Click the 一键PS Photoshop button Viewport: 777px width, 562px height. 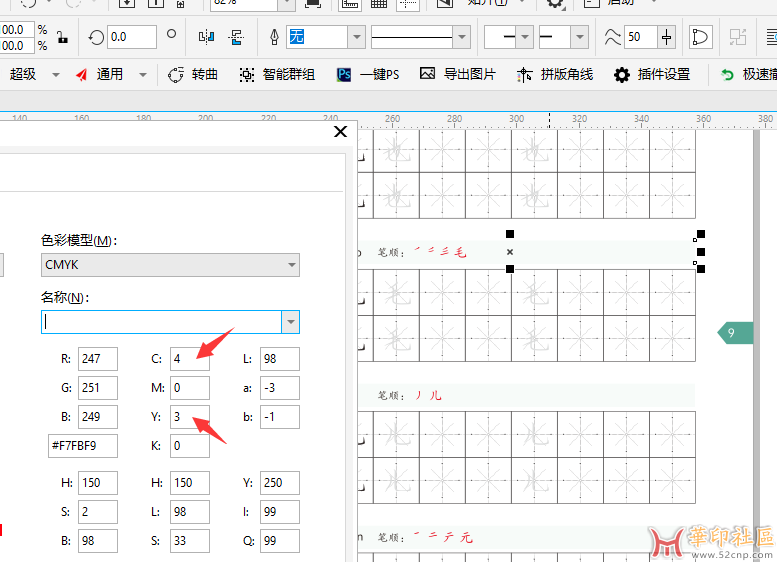click(x=368, y=75)
